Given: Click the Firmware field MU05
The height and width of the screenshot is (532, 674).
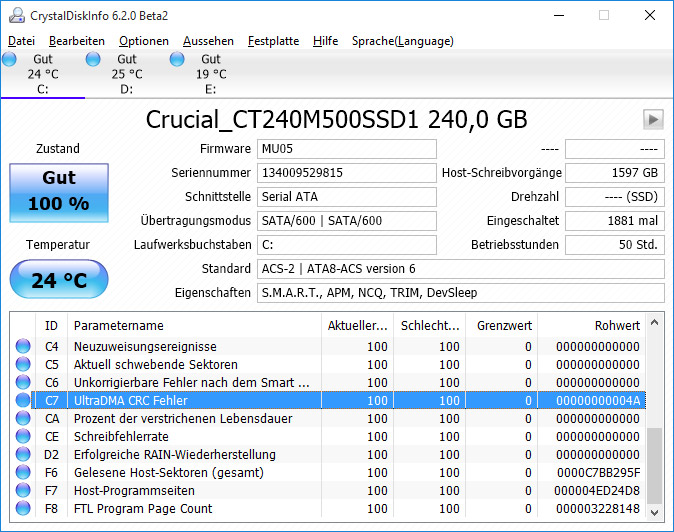Looking at the screenshot, I should [347, 149].
